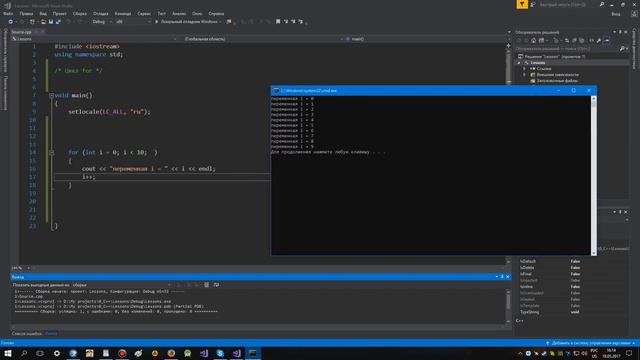The height and width of the screenshot is (360, 640).
Task: Select the Заголовочные файлы folder
Action: pyautogui.click(x=557, y=81)
